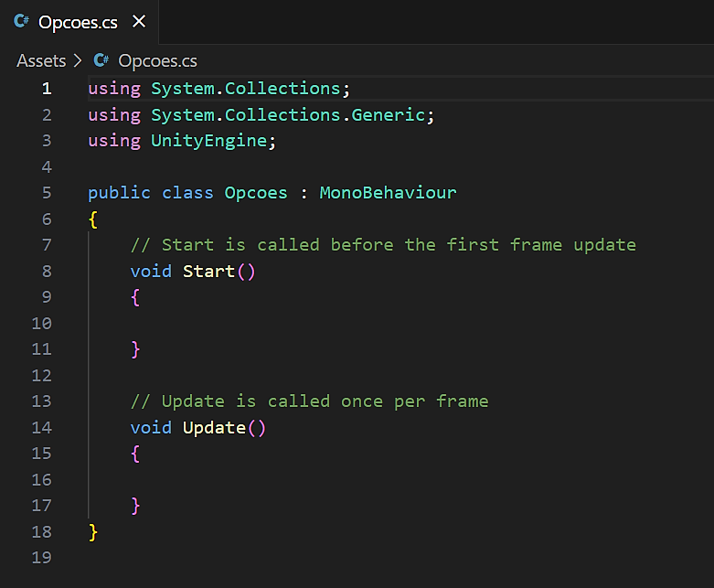Click the yellow closing brace on line 18

coord(93,532)
